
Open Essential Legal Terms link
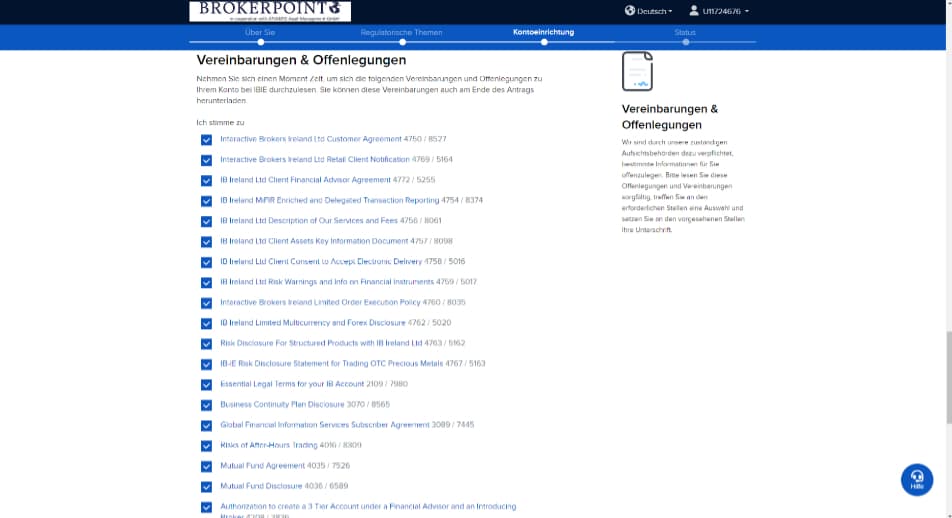coord(292,384)
